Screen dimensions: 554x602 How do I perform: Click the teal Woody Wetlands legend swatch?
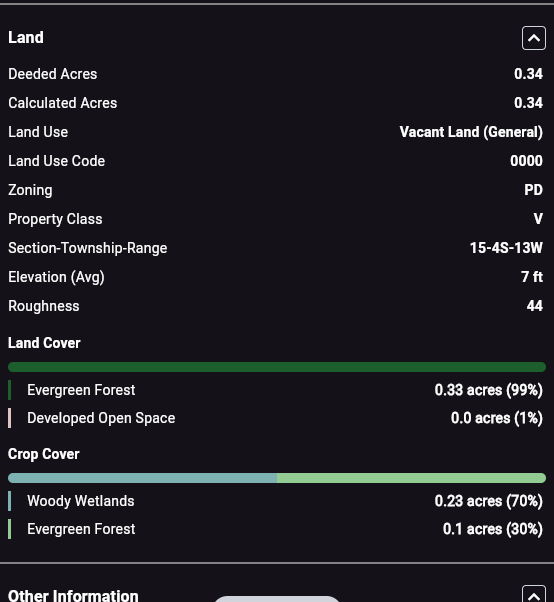coord(10,501)
